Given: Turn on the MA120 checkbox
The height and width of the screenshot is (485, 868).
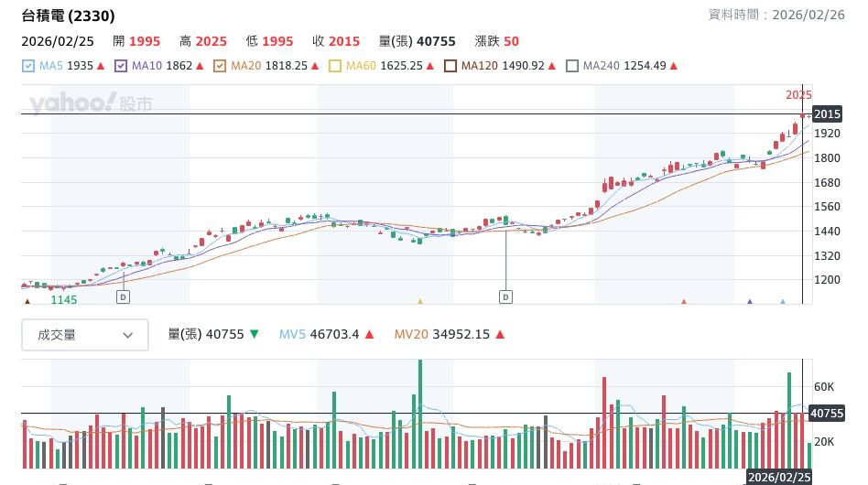Looking at the screenshot, I should (x=450, y=66).
